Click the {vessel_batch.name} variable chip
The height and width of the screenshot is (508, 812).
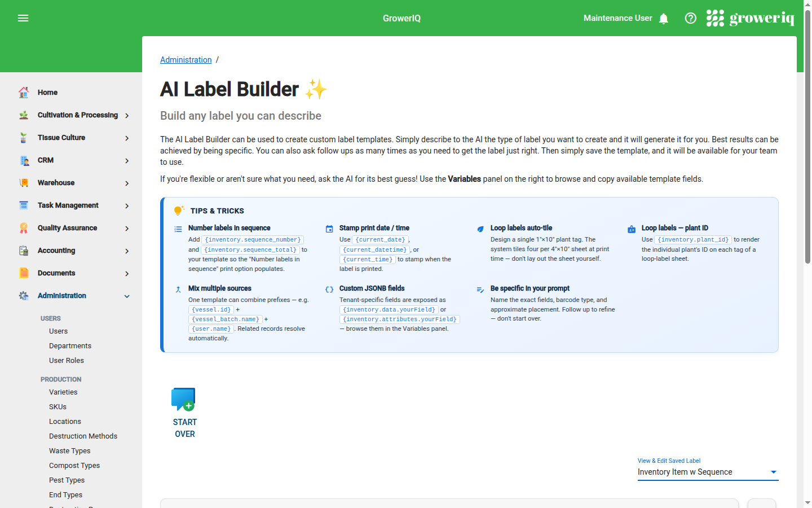coord(226,319)
